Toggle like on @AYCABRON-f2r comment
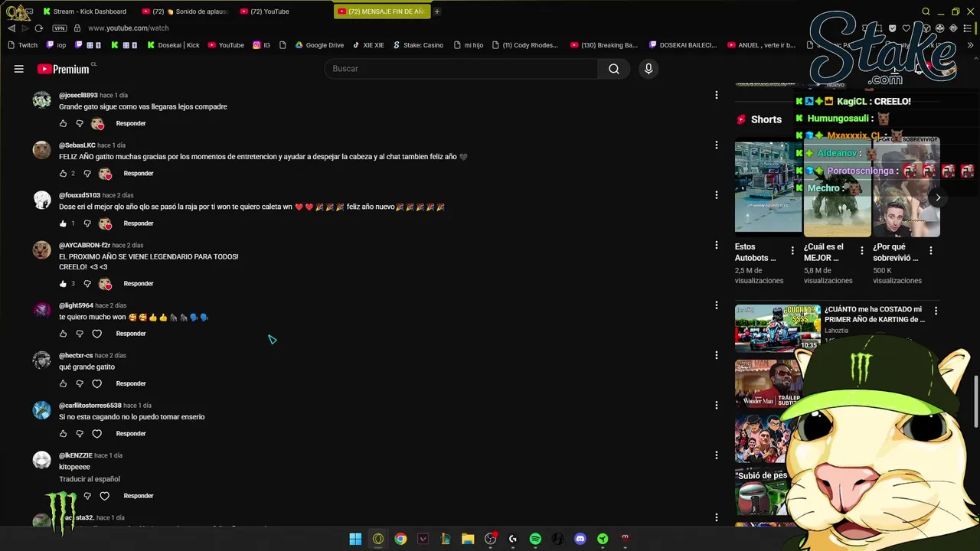 63,284
